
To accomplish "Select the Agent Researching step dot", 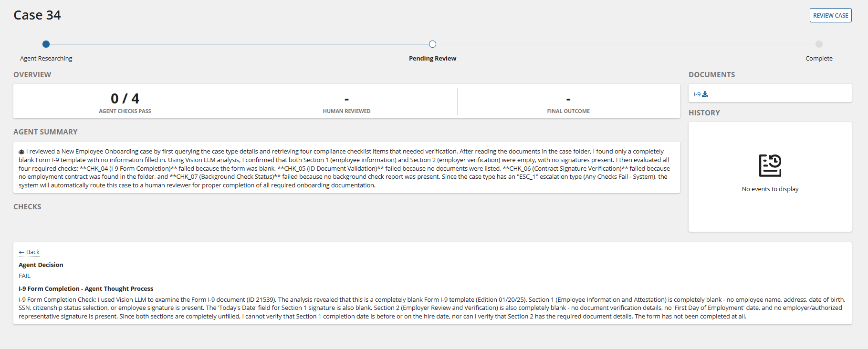I will point(46,44).
